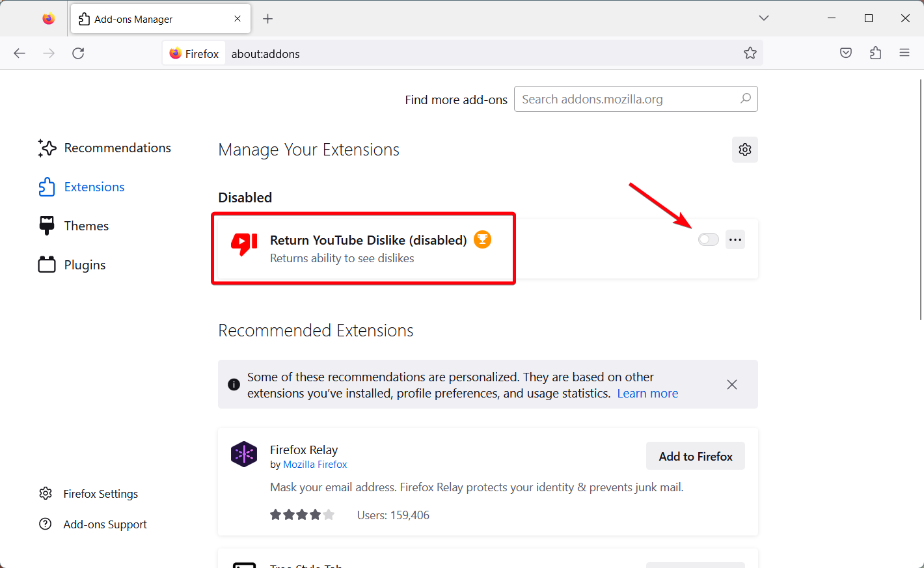This screenshot has width=924, height=568.
Task: Navigate back one page
Action: point(19,53)
